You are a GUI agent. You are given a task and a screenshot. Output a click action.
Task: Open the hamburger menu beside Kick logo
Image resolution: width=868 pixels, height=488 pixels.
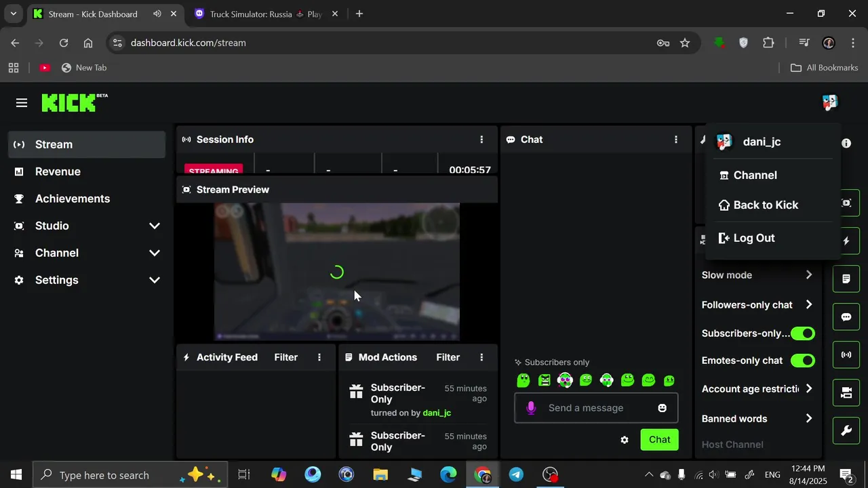pos(22,103)
